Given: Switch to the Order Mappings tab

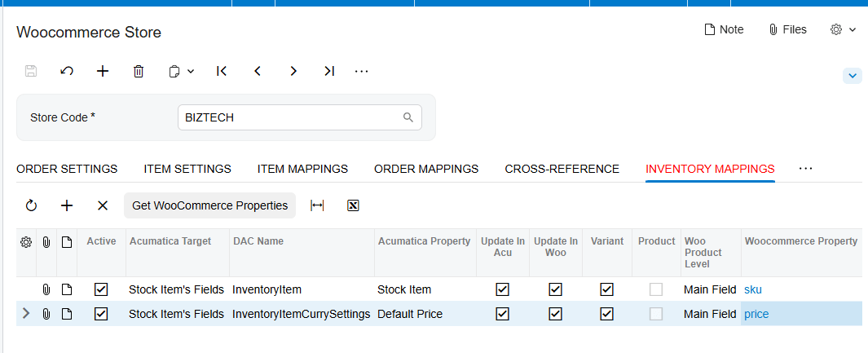Looking at the screenshot, I should 426,169.
